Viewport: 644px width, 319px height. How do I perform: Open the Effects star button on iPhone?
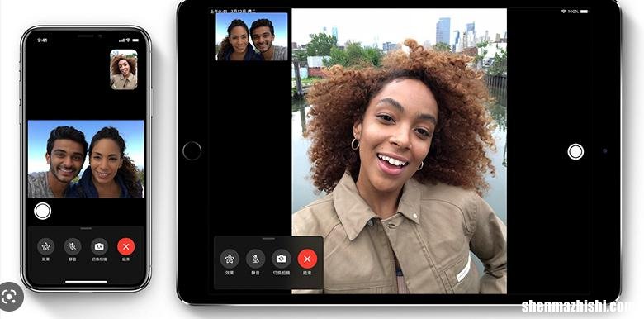(x=45, y=246)
